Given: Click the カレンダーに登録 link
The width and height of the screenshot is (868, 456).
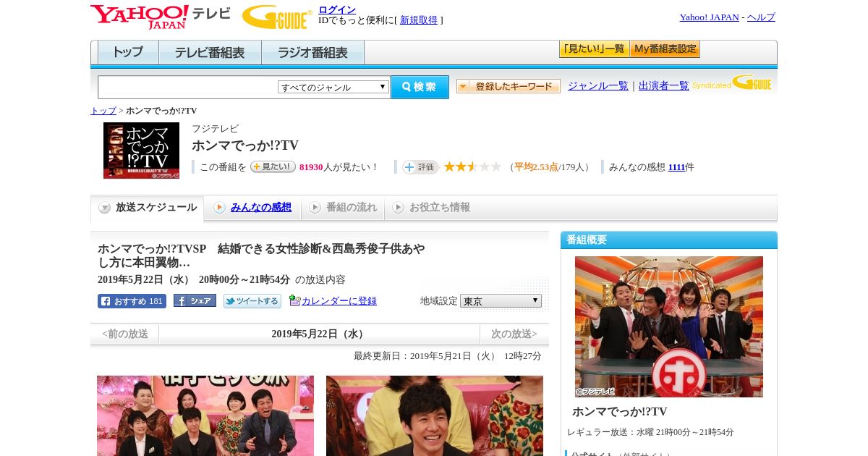Looking at the screenshot, I should (x=339, y=301).
